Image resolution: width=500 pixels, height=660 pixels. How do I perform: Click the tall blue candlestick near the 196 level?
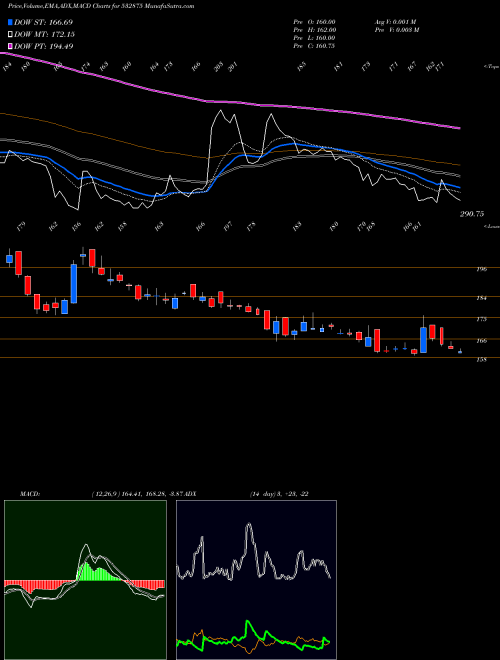point(74,283)
